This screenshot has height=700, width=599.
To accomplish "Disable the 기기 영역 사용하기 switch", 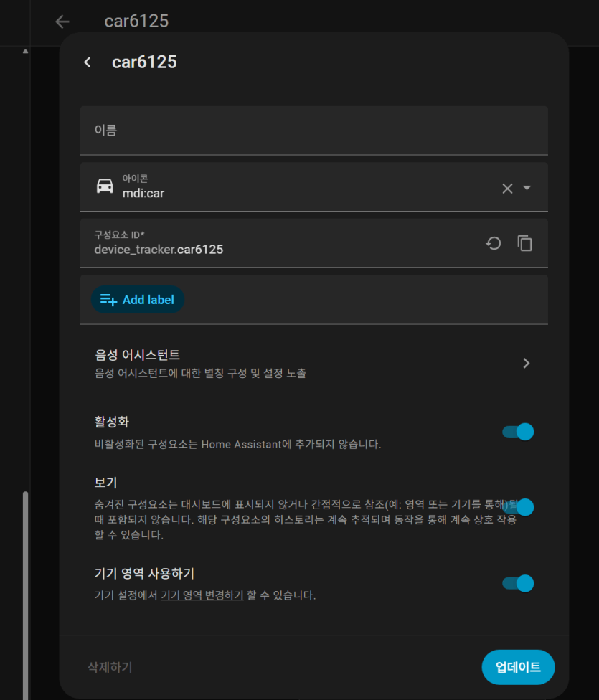I will click(518, 583).
